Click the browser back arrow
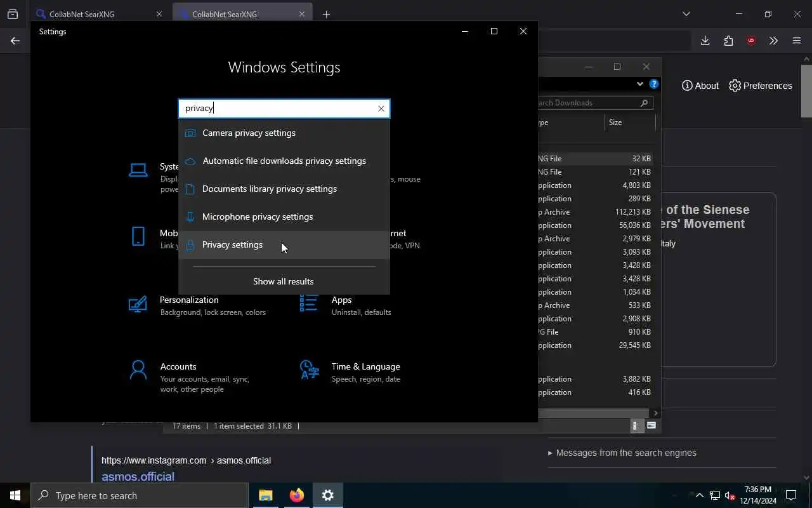 click(x=15, y=41)
